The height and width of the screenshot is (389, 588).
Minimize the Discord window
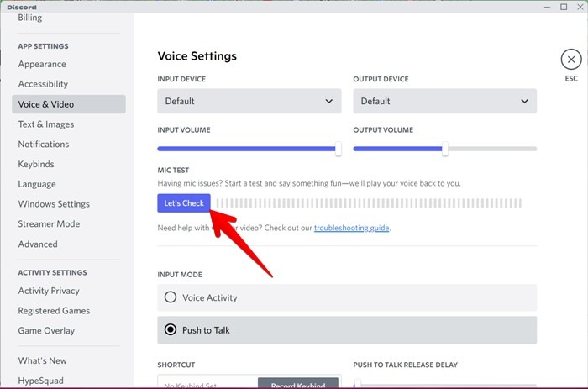tap(547, 7)
